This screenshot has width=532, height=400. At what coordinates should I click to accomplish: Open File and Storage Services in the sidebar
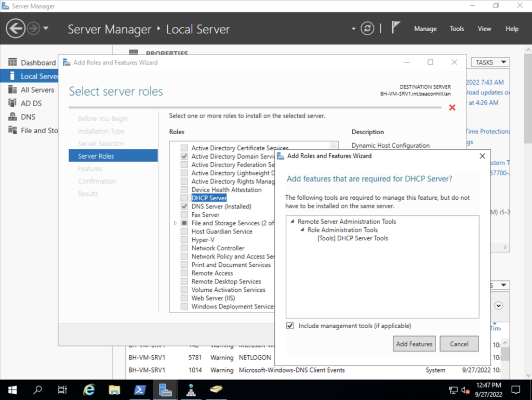(33, 131)
